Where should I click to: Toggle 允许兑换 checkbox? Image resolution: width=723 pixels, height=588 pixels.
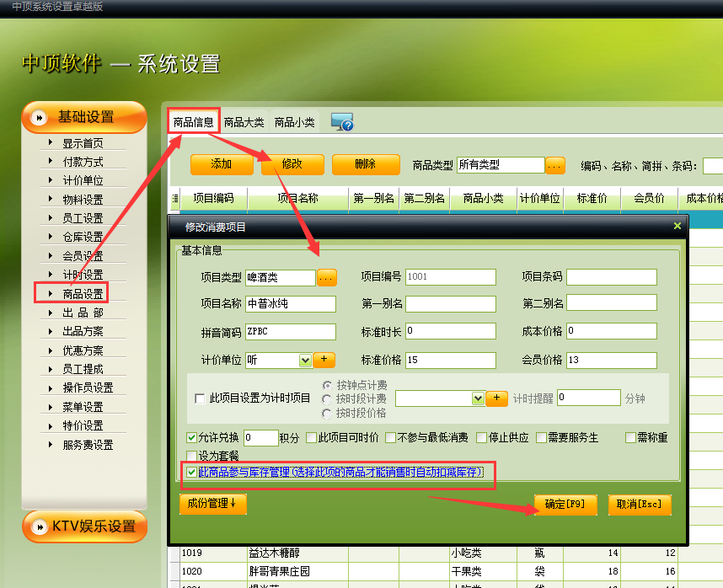point(191,437)
